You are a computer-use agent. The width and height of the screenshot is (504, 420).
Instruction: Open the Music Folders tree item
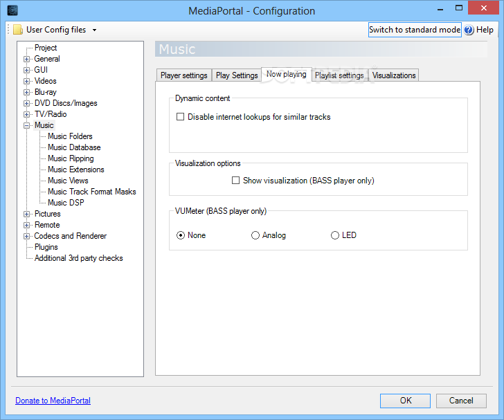70,136
